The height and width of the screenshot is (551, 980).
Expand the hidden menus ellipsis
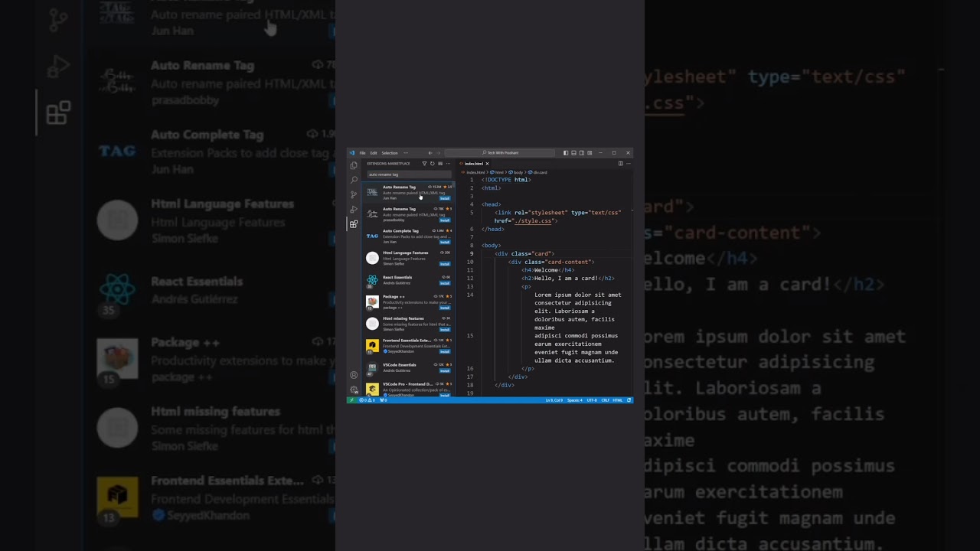point(406,153)
